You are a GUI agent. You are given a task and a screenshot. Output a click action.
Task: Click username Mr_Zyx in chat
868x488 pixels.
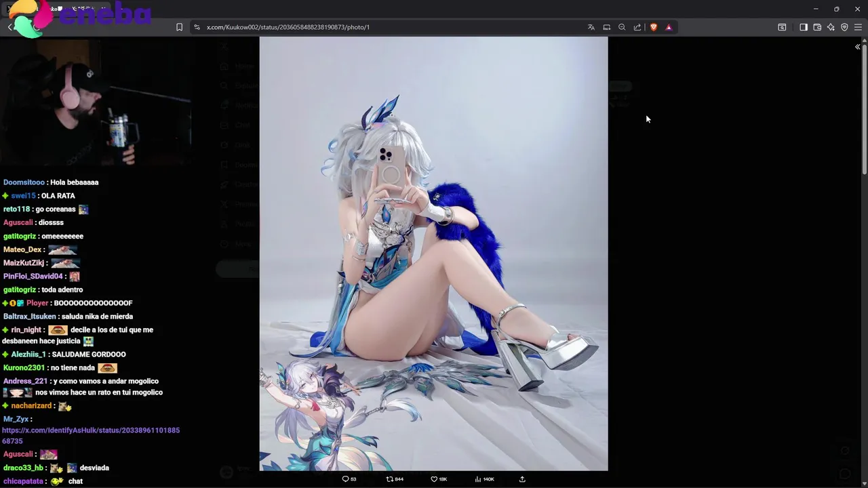16,420
